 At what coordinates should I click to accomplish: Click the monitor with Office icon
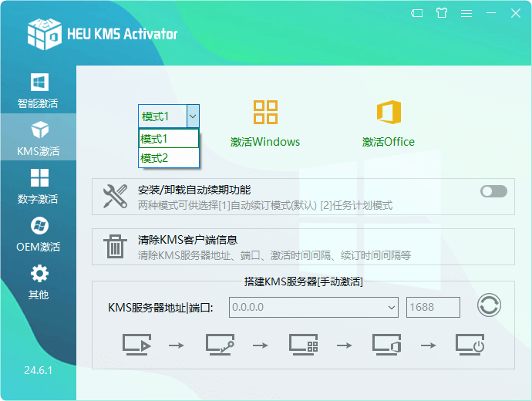(387, 345)
